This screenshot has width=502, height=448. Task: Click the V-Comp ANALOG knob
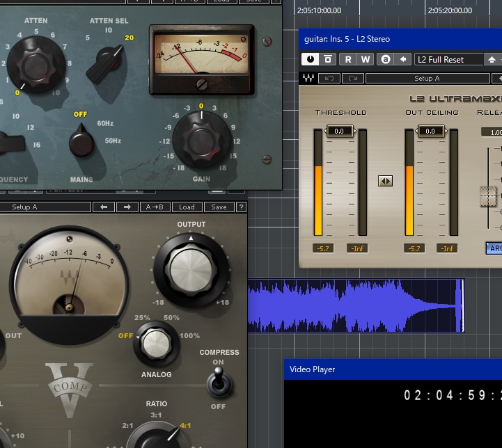click(156, 344)
